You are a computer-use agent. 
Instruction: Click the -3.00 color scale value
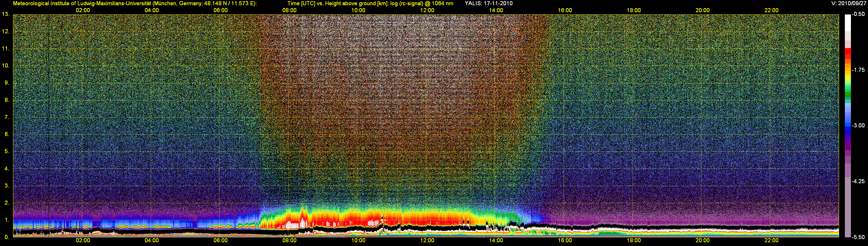858,125
